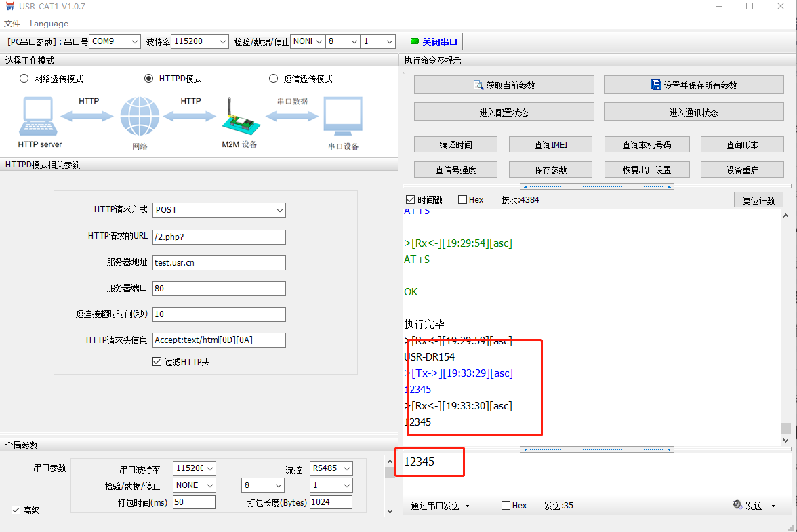Click the 查询IMEI button
Image resolution: width=797 pixels, height=532 pixels.
point(550,145)
